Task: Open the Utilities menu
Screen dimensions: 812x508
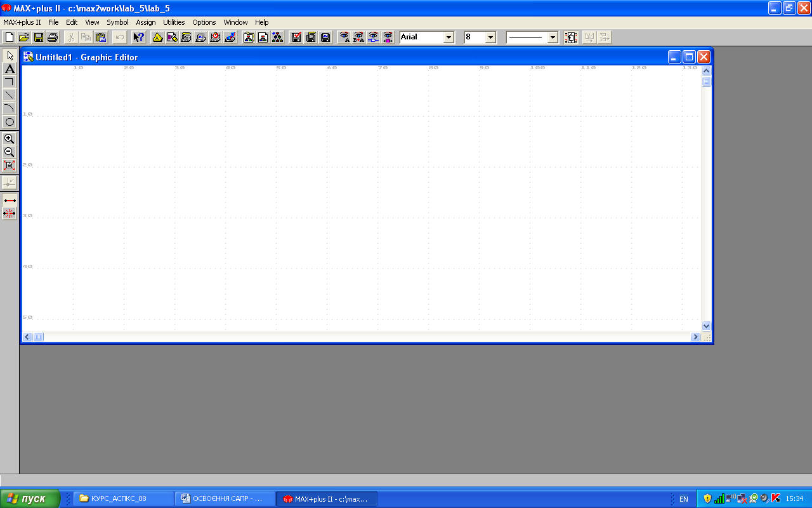Action: click(x=174, y=22)
